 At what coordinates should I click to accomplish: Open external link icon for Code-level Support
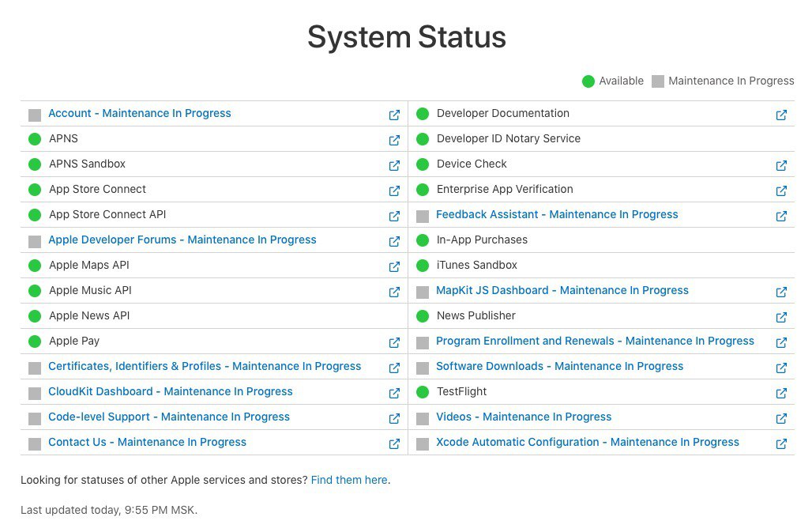click(394, 418)
